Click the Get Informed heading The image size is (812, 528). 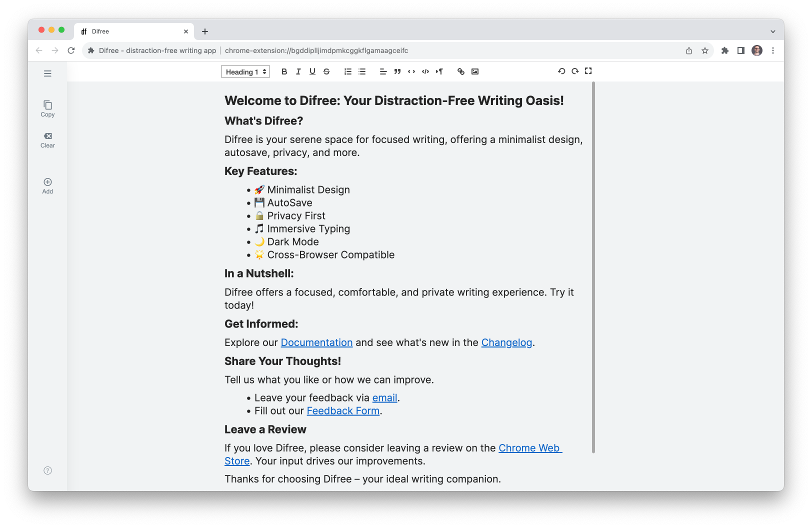261,324
